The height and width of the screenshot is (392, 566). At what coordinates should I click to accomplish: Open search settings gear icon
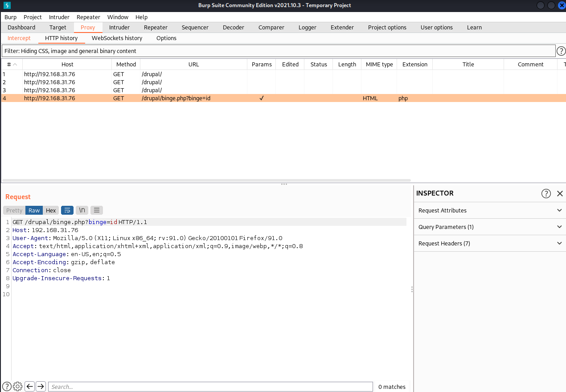point(18,386)
